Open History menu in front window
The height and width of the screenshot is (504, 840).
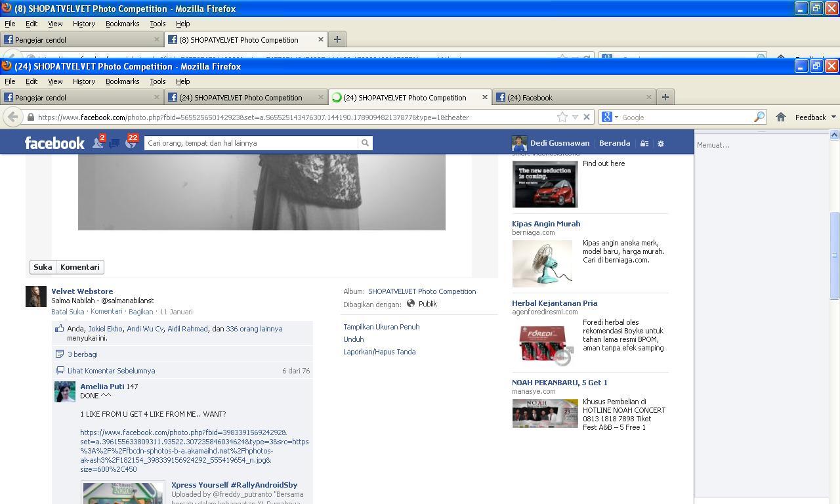coord(84,81)
